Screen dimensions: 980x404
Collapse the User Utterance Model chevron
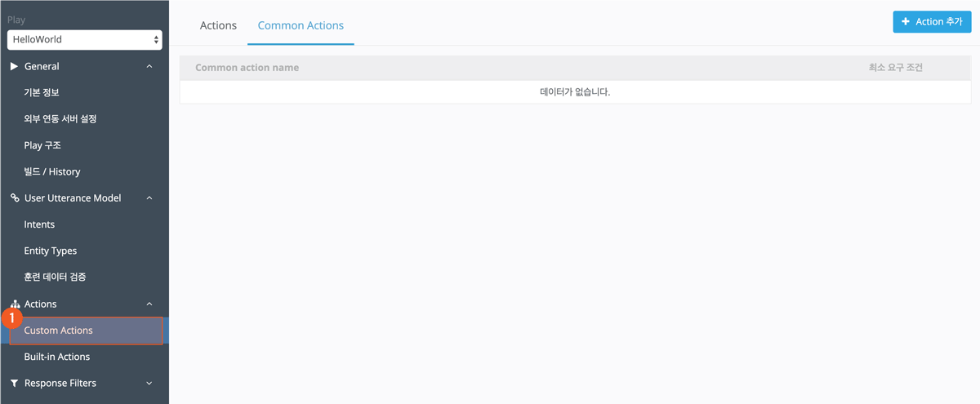point(149,198)
